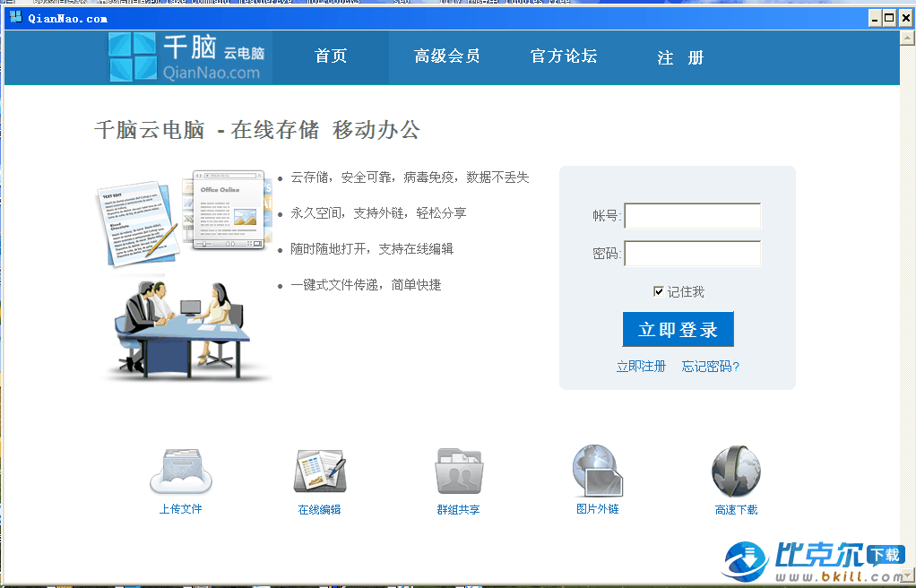Open the 图片外链 globe icon

click(597, 471)
